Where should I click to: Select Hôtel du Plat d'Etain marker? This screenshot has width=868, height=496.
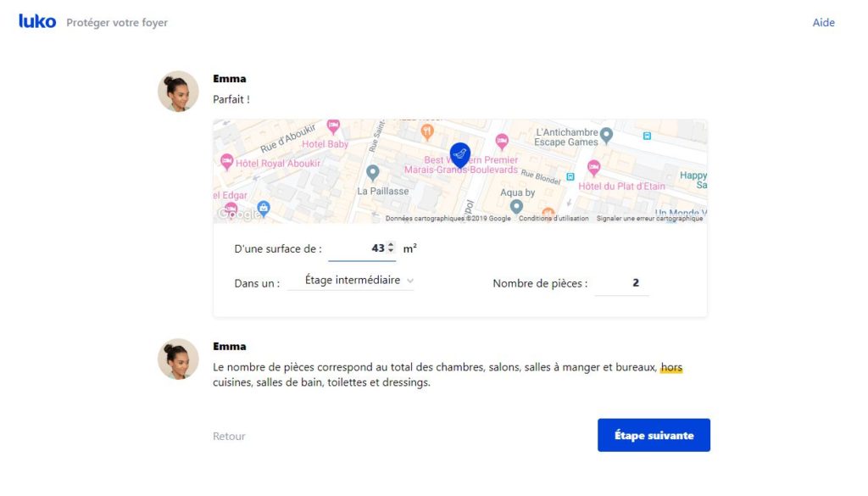point(593,167)
